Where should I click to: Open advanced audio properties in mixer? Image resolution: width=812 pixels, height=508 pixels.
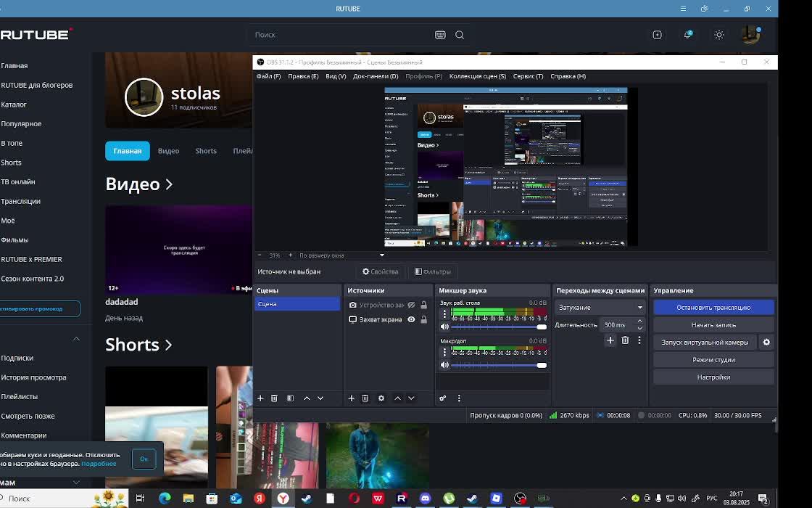443,398
